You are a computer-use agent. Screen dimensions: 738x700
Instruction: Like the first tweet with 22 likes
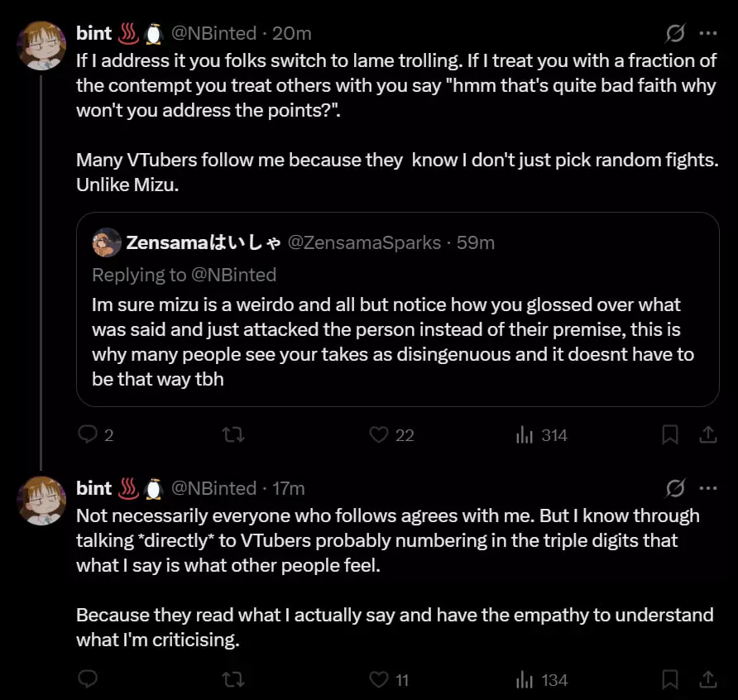click(x=379, y=434)
